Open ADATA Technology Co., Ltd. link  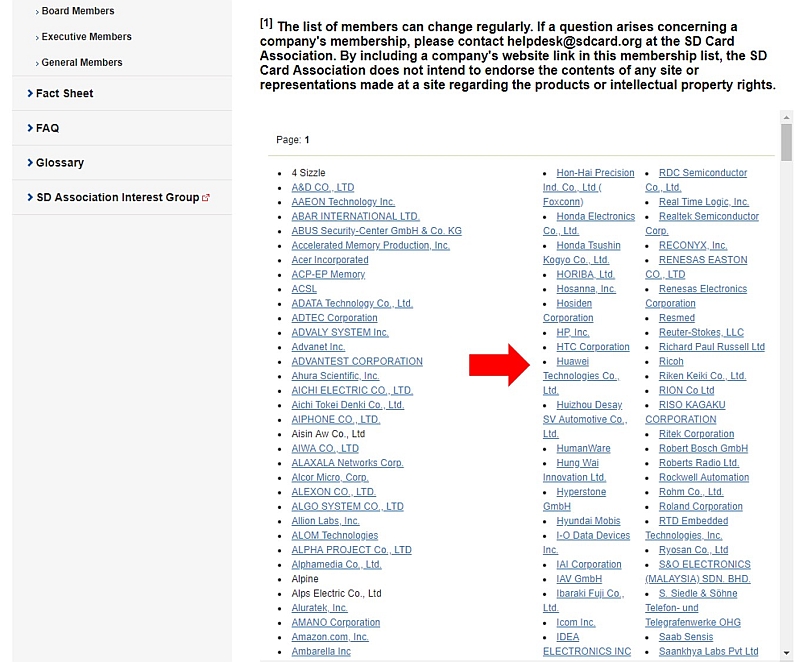click(x=352, y=303)
